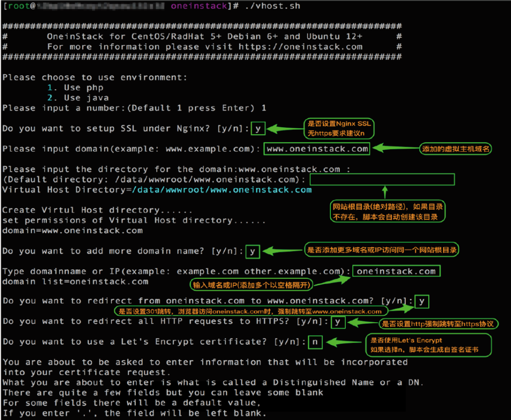Click "Do you want to redirect from oneinstack.com" prompt

[x=207, y=301]
